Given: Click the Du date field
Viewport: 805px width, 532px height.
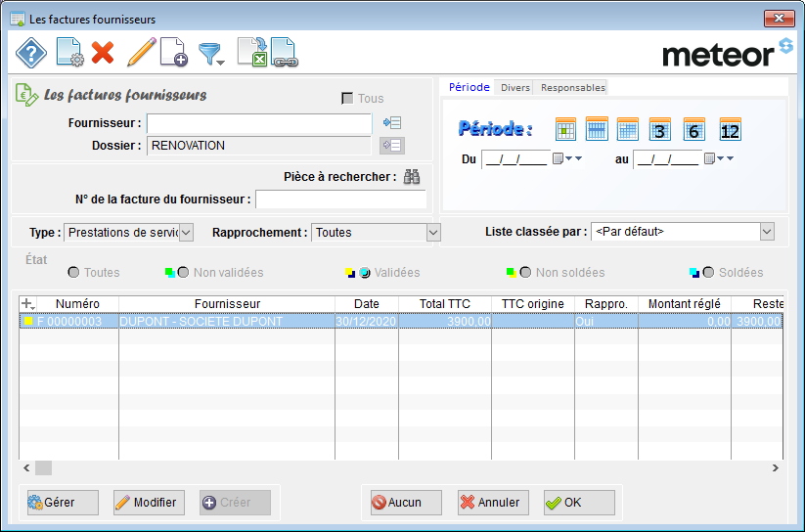Looking at the screenshot, I should coord(515,159).
